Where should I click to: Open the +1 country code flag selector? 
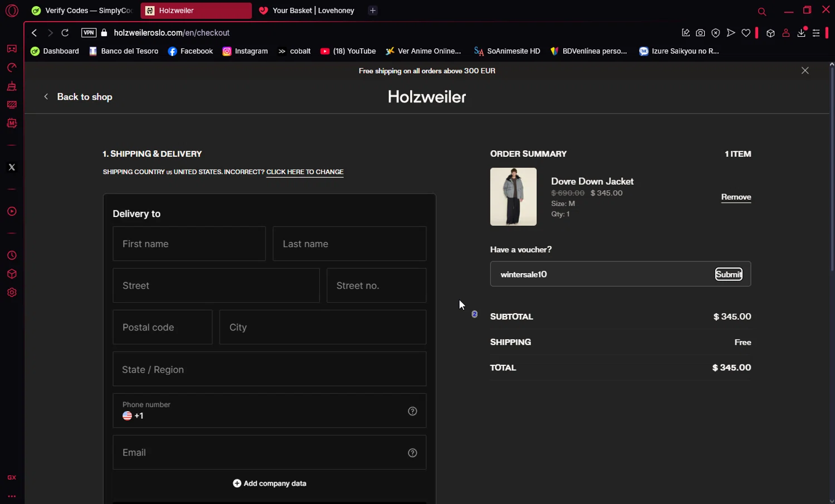(x=133, y=416)
